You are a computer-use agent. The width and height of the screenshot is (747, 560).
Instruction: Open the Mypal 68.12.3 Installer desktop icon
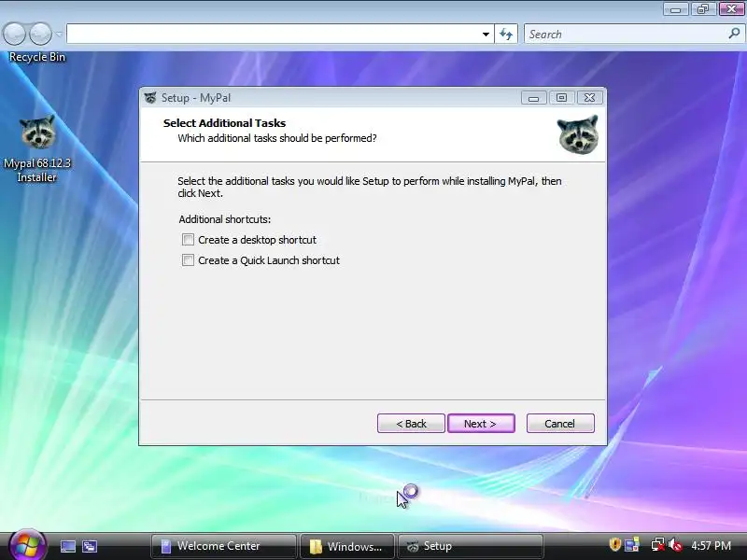click(37, 148)
